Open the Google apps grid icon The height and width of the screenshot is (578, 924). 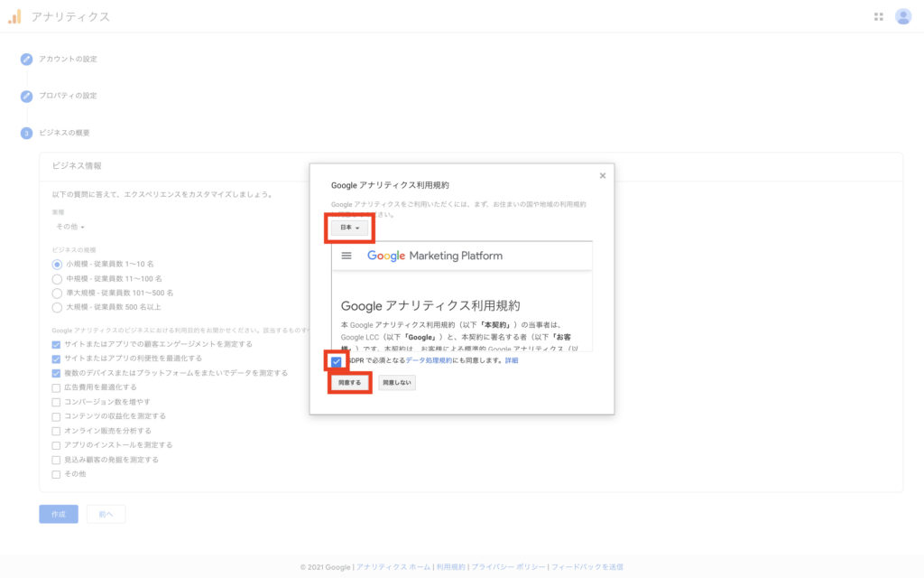pos(879,16)
